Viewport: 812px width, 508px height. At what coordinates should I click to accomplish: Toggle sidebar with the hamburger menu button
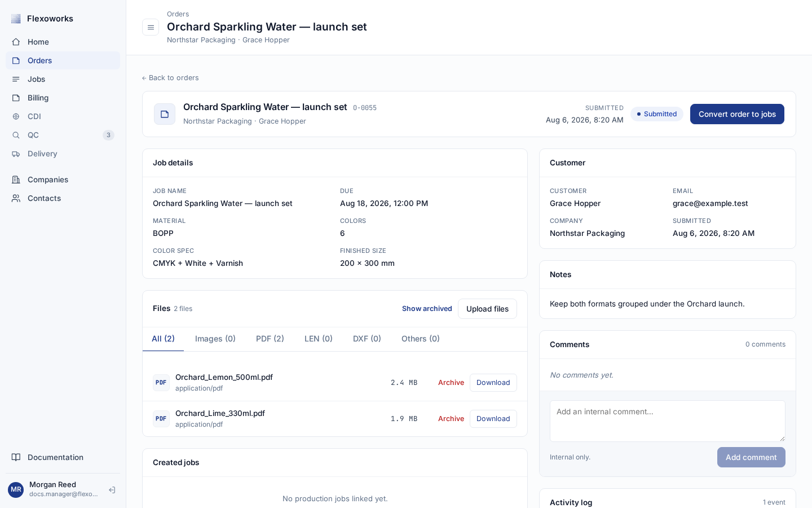point(151,27)
